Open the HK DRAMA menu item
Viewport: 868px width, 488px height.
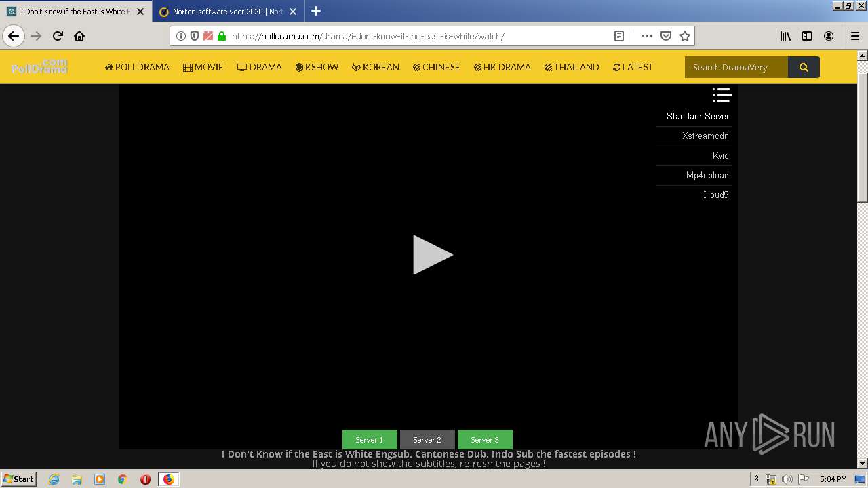502,67
